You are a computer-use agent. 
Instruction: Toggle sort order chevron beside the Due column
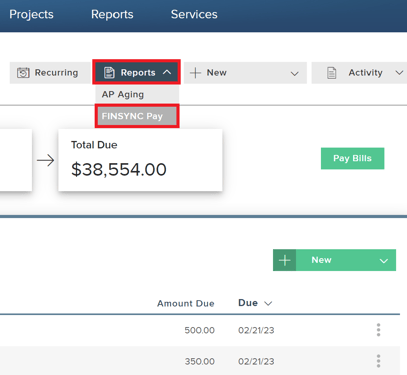click(268, 303)
